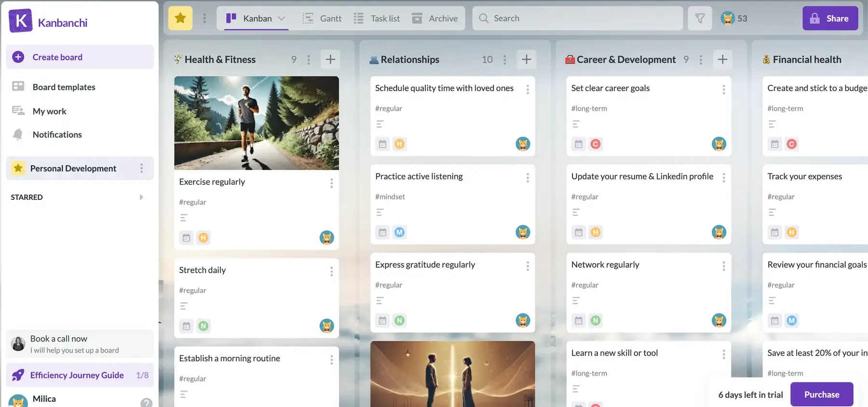The height and width of the screenshot is (407, 868).
Task: Click the Kanbanchi logo icon
Action: [20, 21]
